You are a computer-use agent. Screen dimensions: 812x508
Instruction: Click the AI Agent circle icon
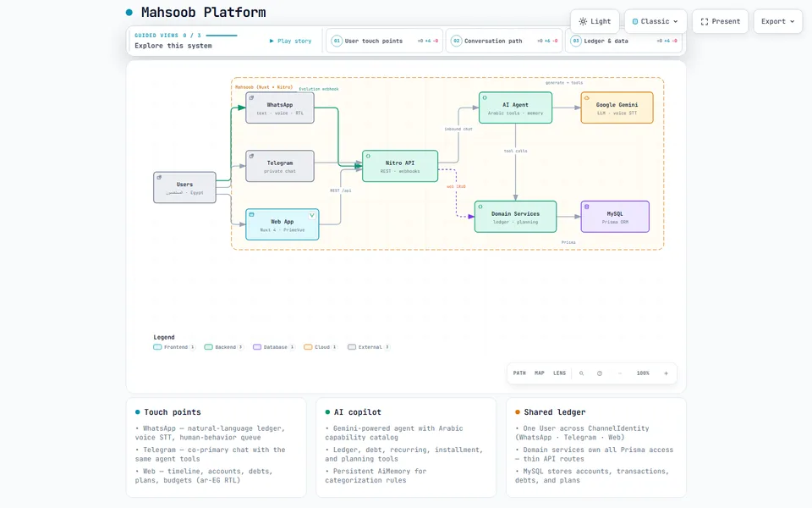tap(485, 97)
